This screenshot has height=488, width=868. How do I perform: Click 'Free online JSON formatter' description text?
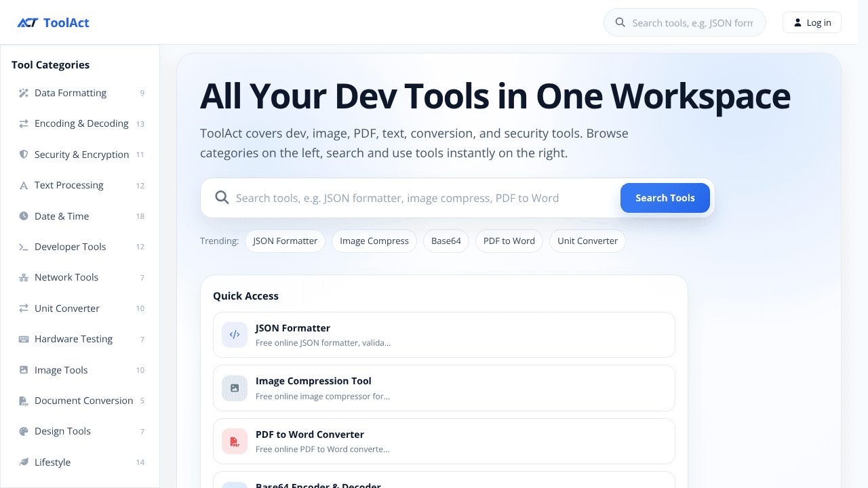click(x=323, y=343)
